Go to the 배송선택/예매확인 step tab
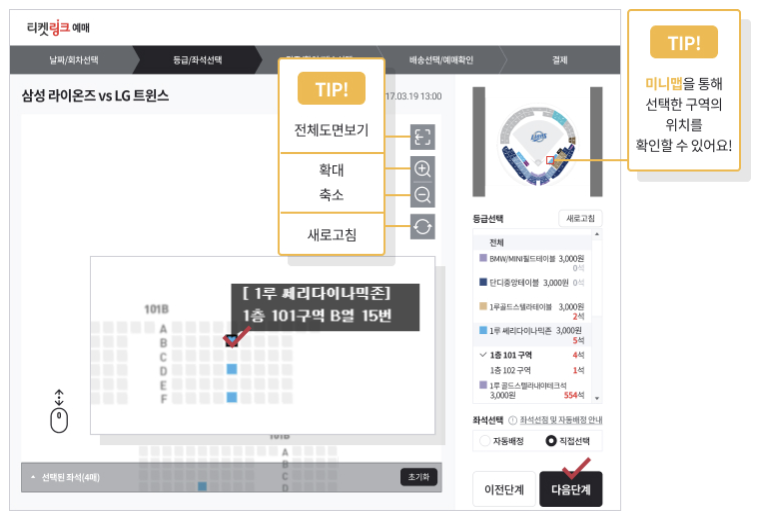The image size is (758, 525). pos(441,60)
